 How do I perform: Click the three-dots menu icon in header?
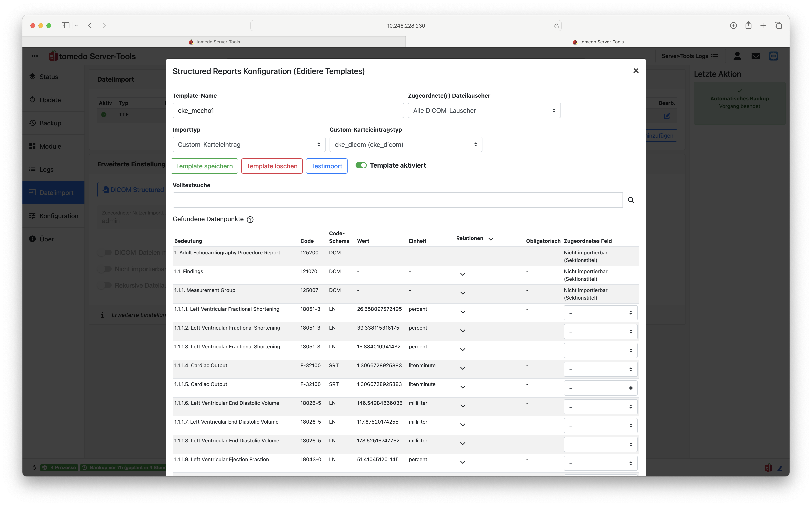pos(34,56)
